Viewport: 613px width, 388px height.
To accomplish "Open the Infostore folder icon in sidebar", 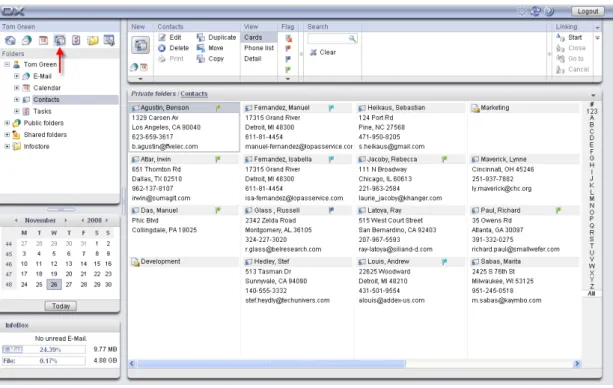I will point(93,40).
